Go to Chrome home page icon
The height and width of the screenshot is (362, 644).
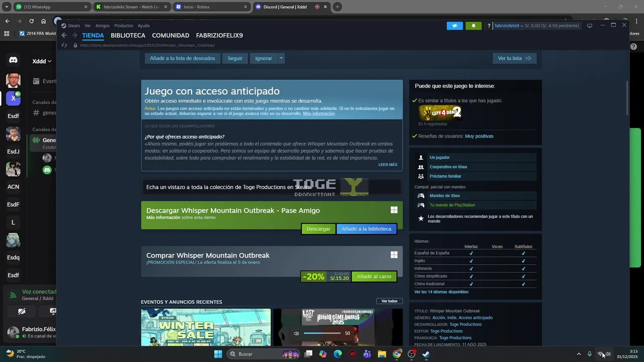tap(44, 21)
